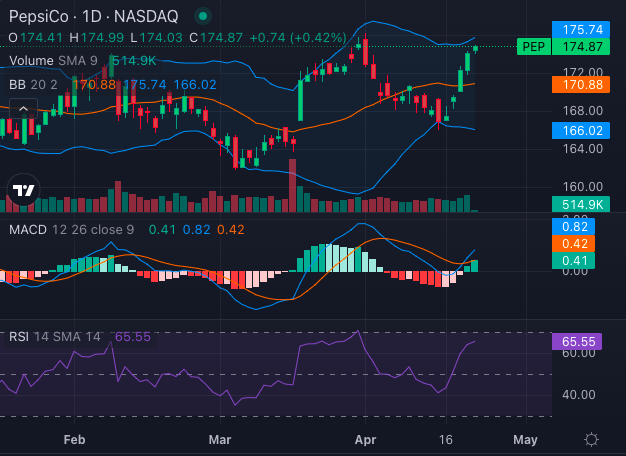Click the H174.99 high value
The width and height of the screenshot is (626, 456).
tap(96, 38)
